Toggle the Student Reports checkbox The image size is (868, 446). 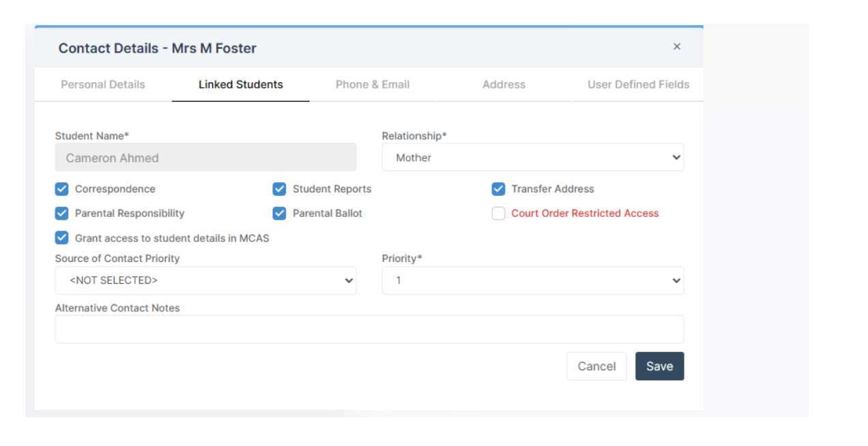tap(279, 189)
